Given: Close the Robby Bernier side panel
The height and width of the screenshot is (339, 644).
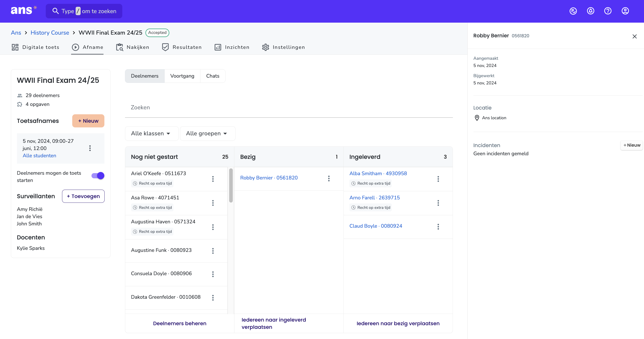Looking at the screenshot, I should [x=634, y=36].
